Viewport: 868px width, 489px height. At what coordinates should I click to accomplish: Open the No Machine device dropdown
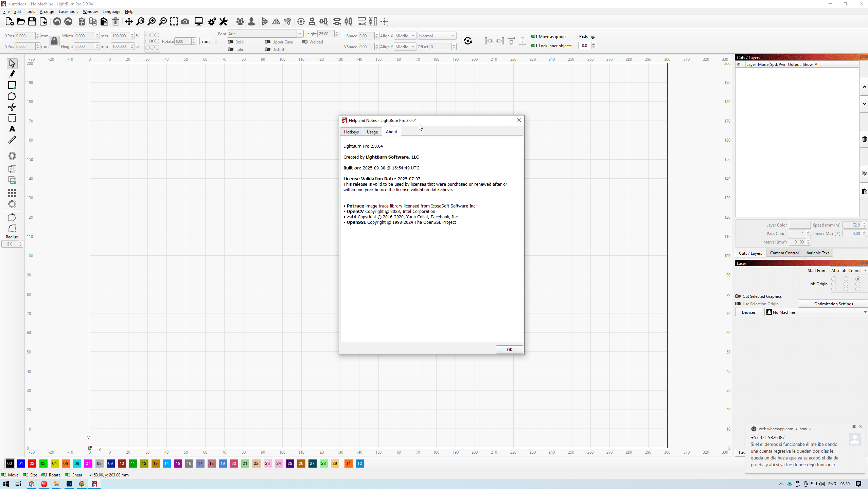pyautogui.click(x=816, y=312)
